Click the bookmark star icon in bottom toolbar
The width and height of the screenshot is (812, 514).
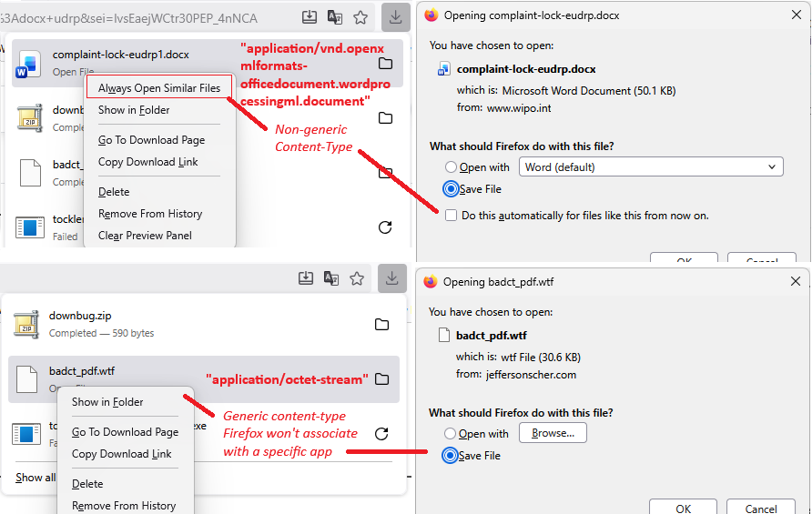pos(357,278)
